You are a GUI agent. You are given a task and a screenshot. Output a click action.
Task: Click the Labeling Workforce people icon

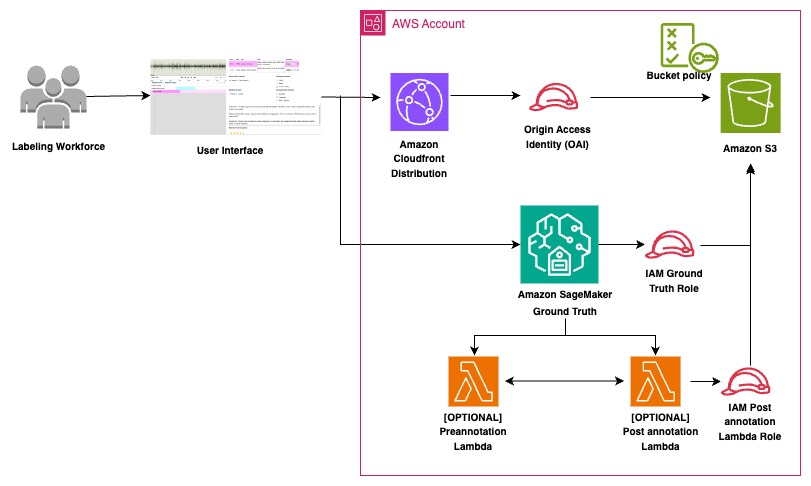pyautogui.click(x=53, y=97)
